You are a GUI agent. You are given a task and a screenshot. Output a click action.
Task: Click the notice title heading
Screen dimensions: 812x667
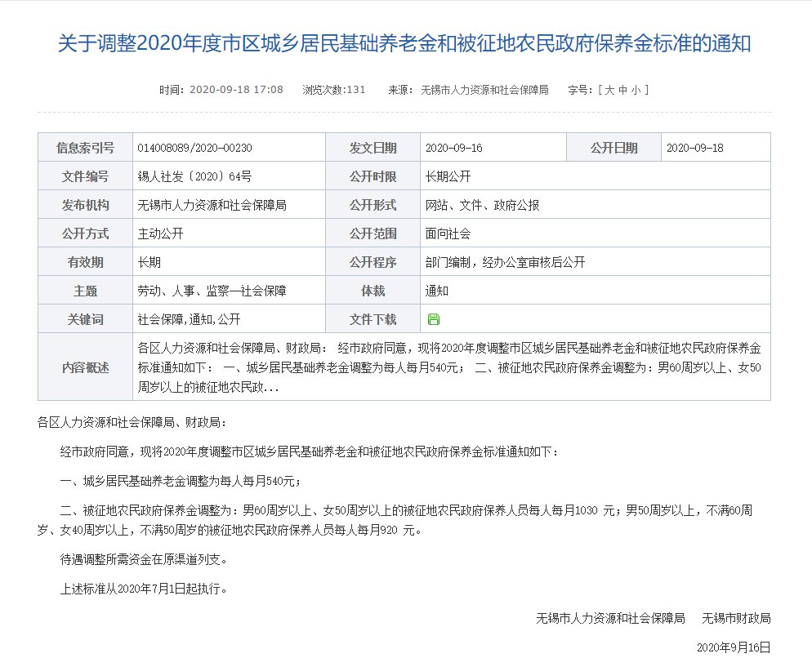(x=404, y=44)
